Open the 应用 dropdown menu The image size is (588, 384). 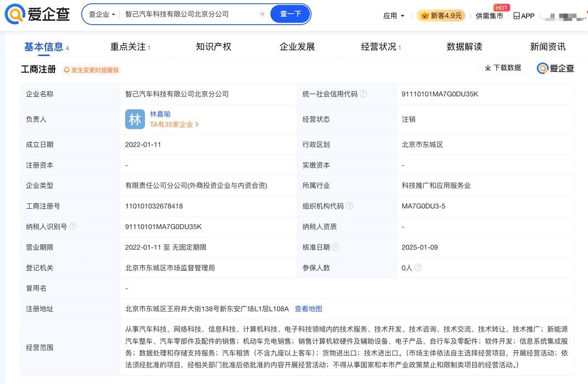(x=394, y=16)
